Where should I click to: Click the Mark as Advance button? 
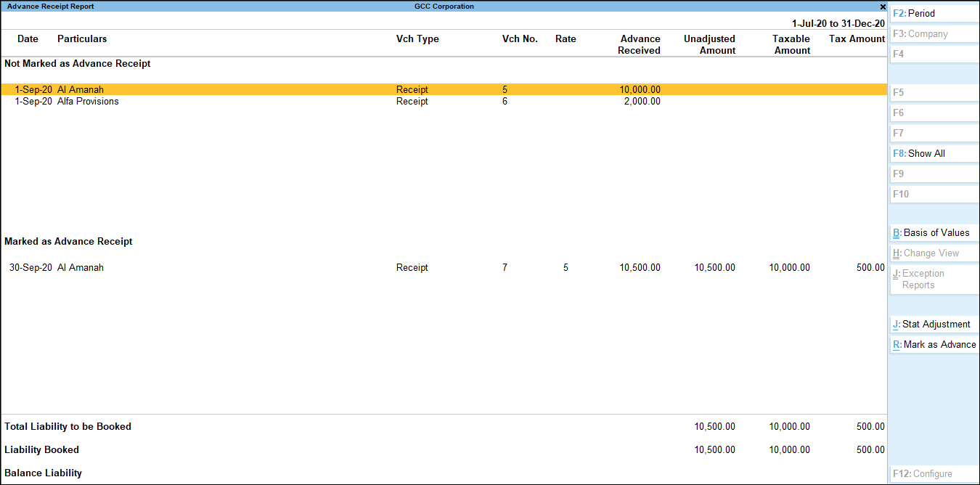pyautogui.click(x=934, y=345)
